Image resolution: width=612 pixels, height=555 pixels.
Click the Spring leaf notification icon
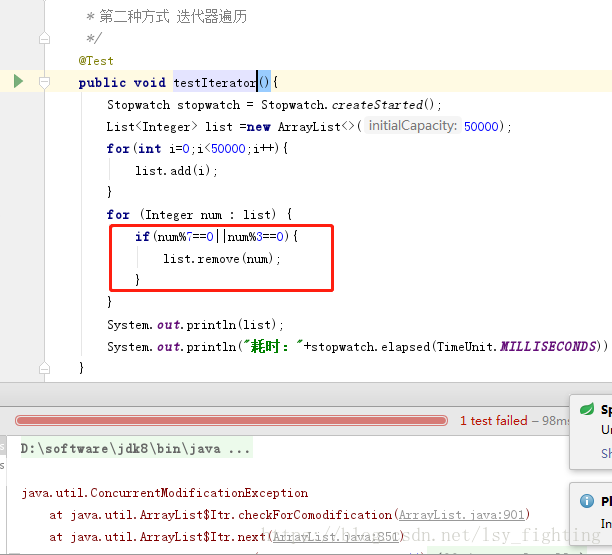[587, 409]
